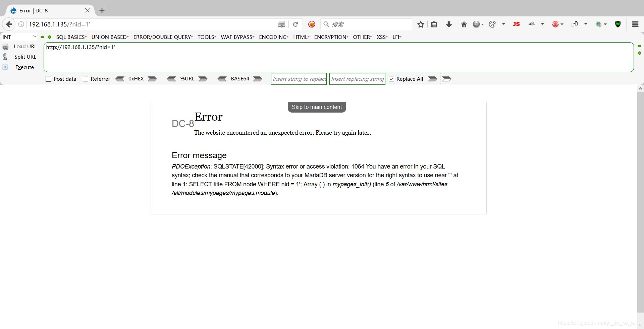Click the browser back arrow button

9,24
